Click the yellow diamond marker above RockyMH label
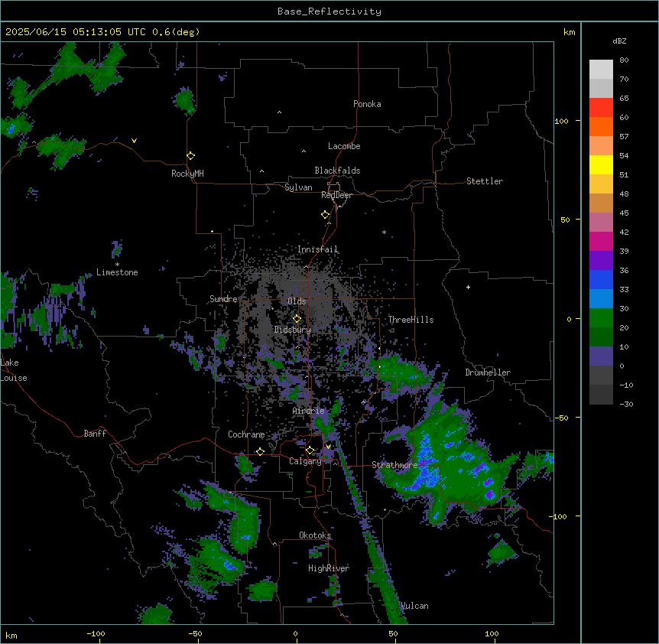 tap(190, 156)
